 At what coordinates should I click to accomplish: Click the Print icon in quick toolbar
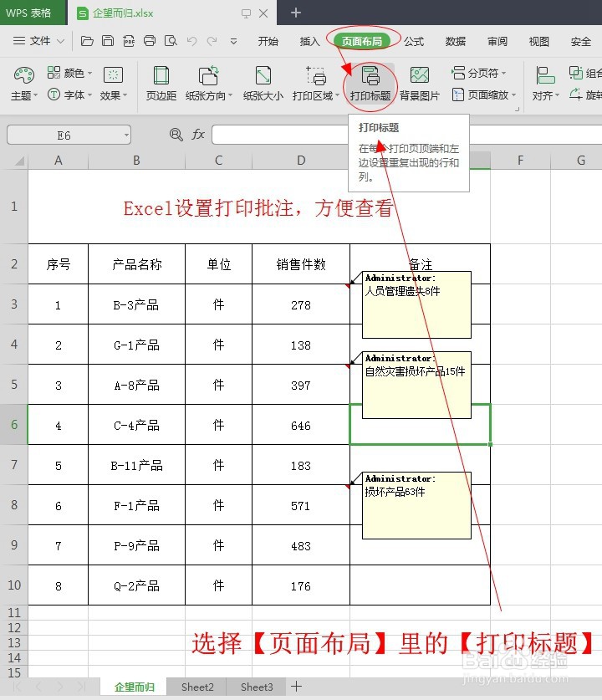tap(150, 41)
